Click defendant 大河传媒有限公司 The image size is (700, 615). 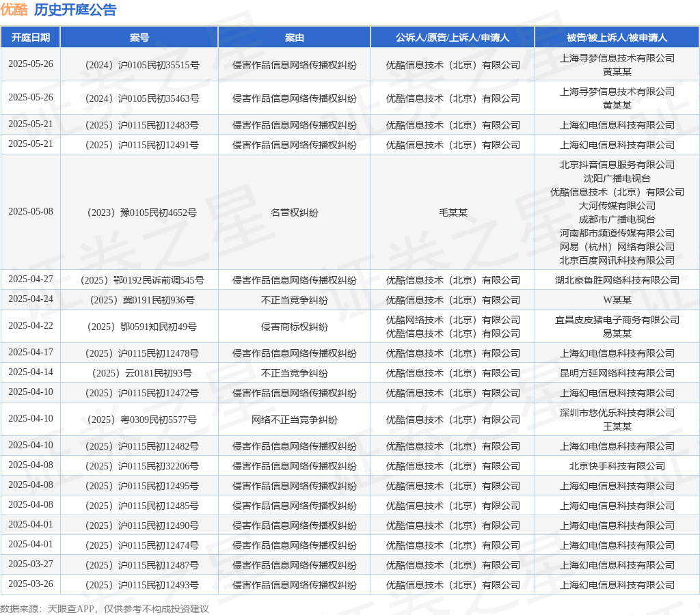pos(617,205)
